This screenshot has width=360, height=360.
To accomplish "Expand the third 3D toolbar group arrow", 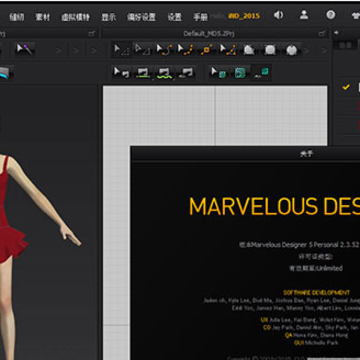I will click(x=94, y=51).
